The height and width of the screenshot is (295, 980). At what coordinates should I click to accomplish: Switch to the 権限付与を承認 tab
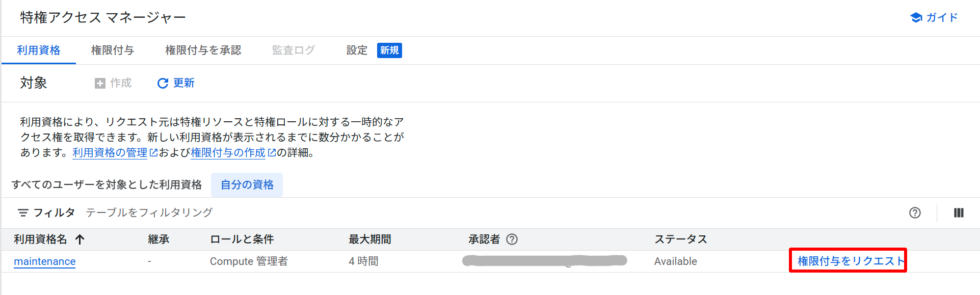(203, 50)
